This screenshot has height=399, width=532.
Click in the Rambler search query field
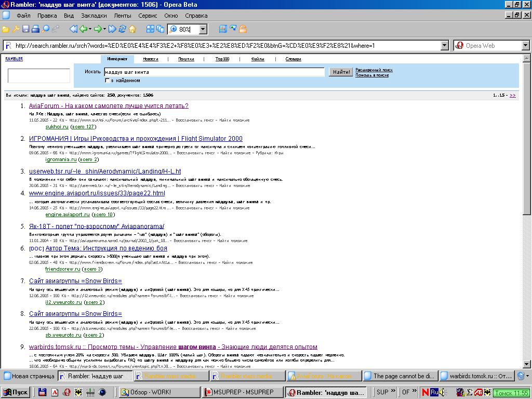tap(215, 72)
